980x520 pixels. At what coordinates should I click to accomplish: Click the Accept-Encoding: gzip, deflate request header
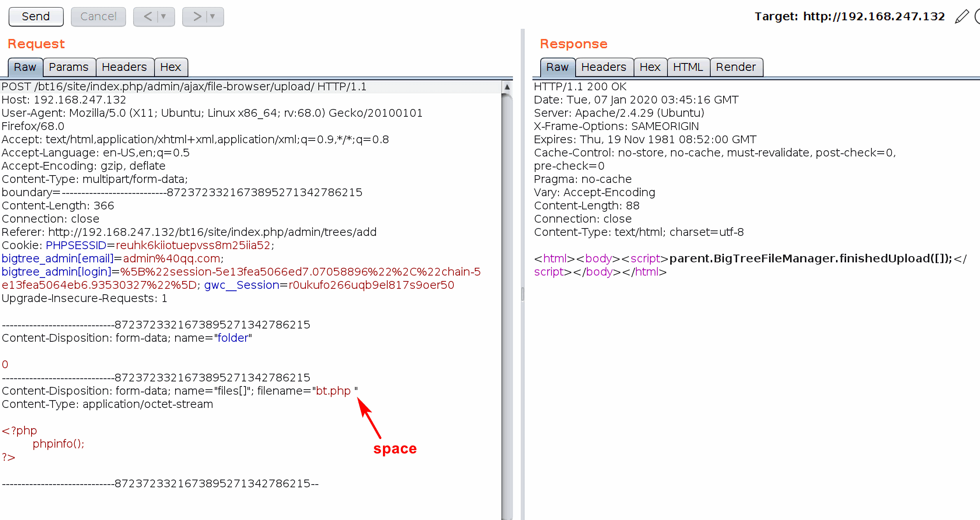(84, 166)
